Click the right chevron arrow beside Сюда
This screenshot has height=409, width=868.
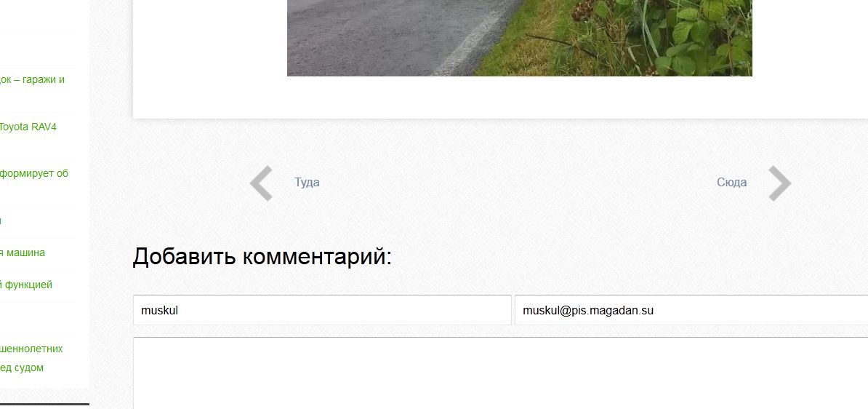tap(780, 183)
